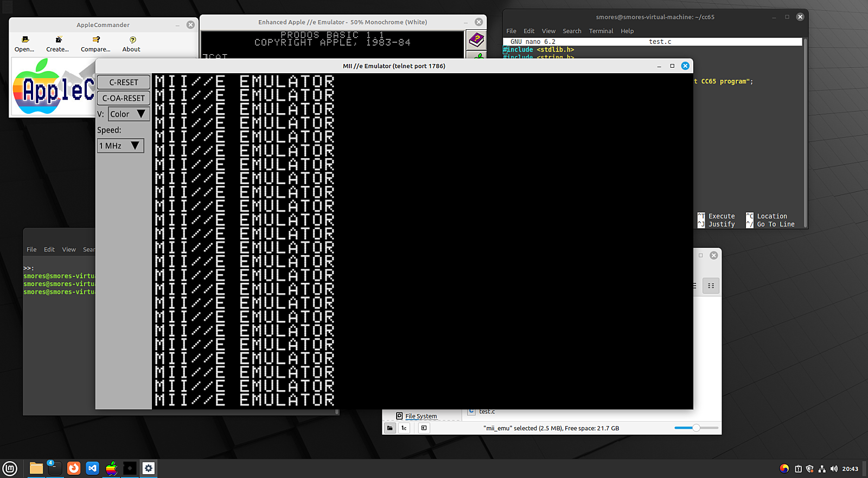
Task: Click the Terminal icon in taskbar
Action: tap(55, 468)
